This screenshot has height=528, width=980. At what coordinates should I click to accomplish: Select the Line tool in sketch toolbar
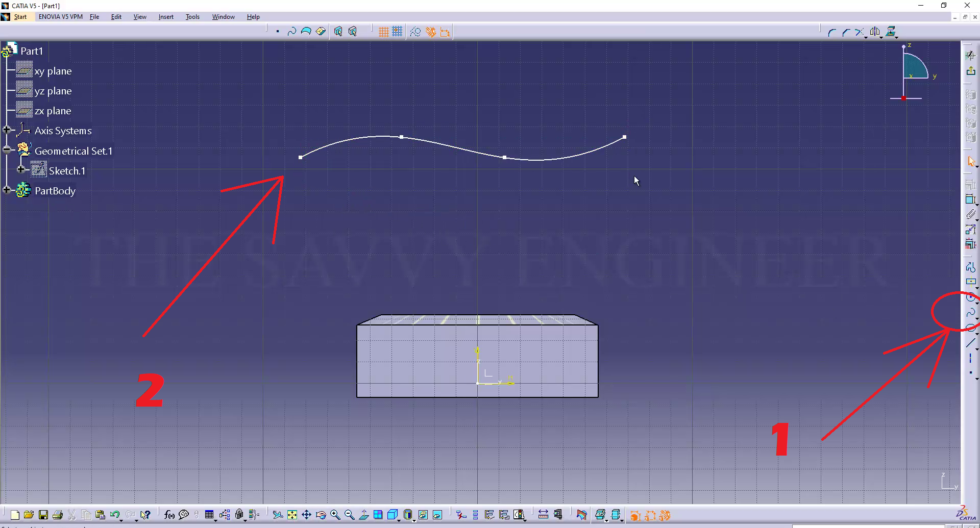[970, 343]
